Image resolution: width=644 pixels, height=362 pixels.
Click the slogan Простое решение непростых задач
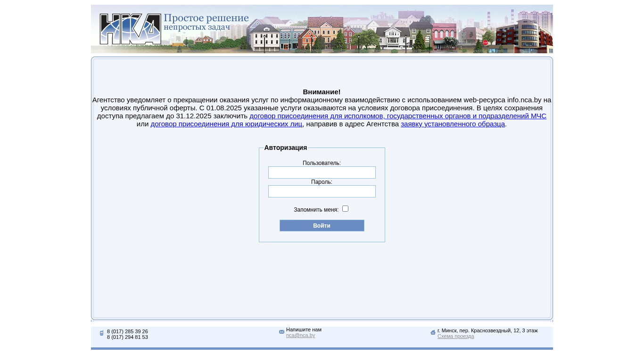(x=206, y=23)
